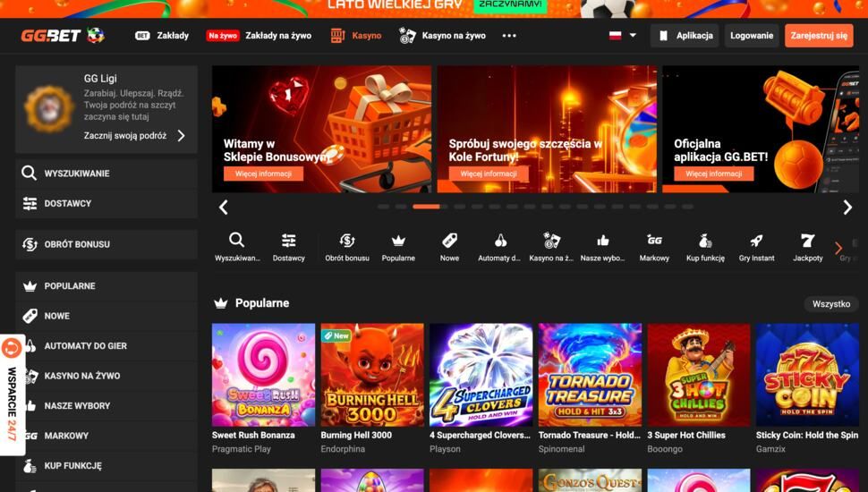868x492 pixels.
Task: Open Zakłady na żywo live betting
Action: click(x=259, y=36)
